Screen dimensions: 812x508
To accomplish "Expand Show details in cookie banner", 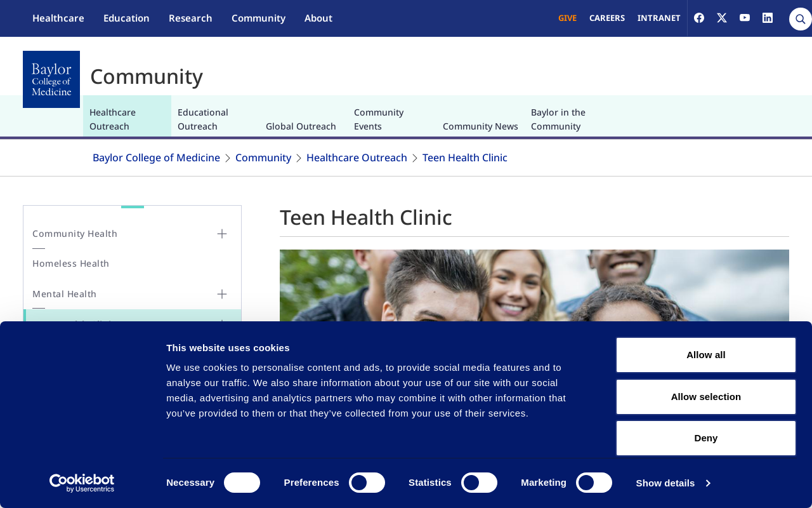I will pyautogui.click(x=673, y=483).
